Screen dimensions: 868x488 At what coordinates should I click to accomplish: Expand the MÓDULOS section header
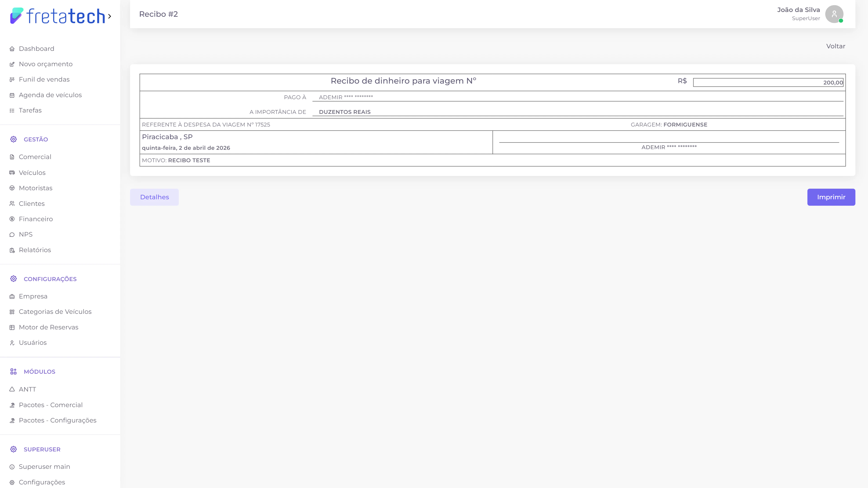[39, 371]
